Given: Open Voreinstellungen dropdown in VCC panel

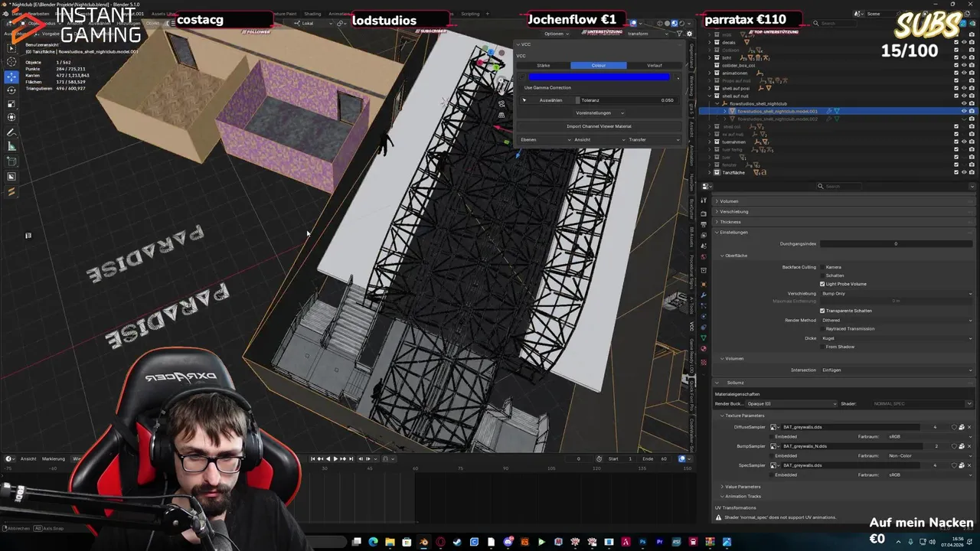Looking at the screenshot, I should pos(599,112).
